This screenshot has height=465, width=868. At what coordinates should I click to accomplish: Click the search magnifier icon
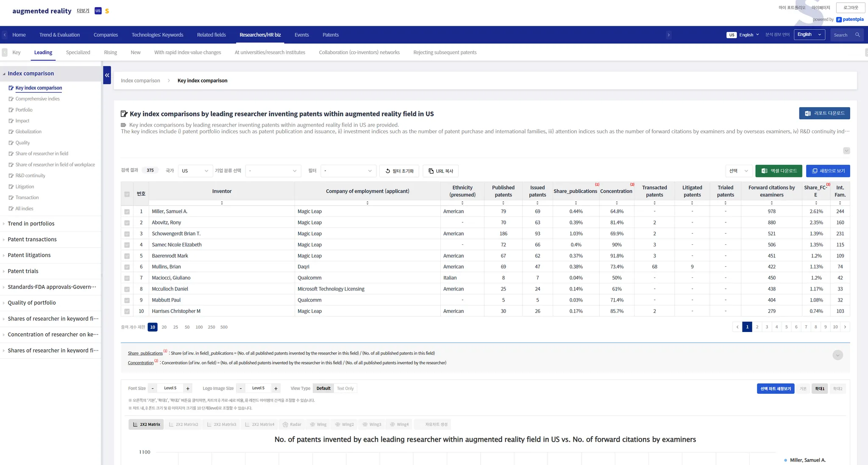tap(857, 35)
